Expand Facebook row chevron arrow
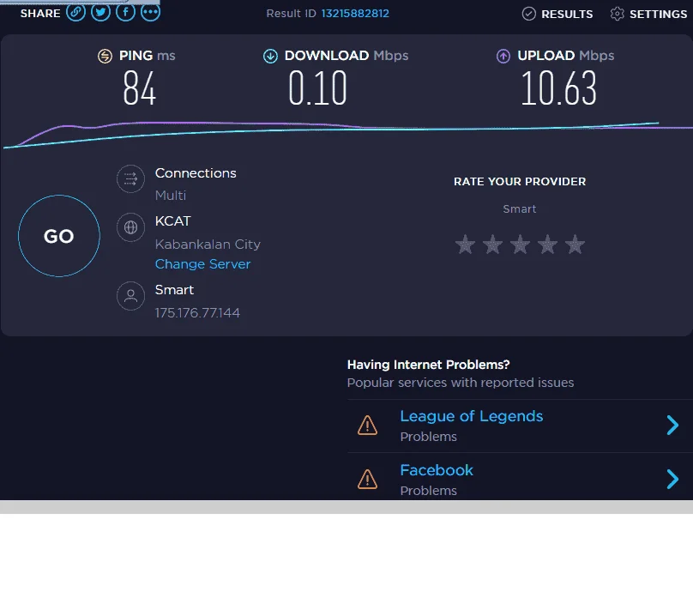 pyautogui.click(x=672, y=480)
